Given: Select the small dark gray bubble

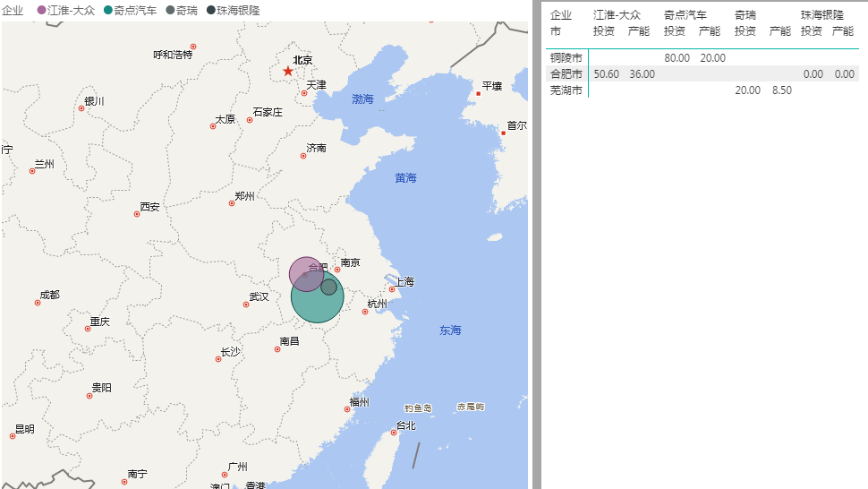Looking at the screenshot, I should coord(328,287).
